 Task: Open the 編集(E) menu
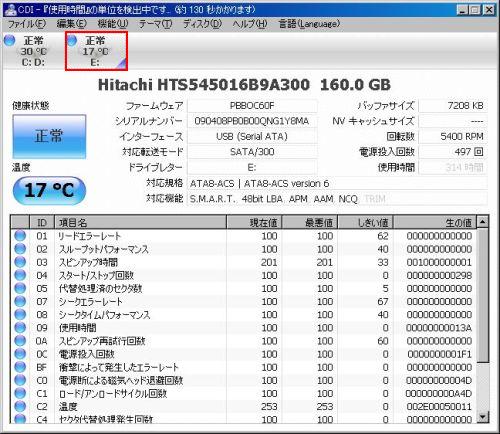pyautogui.click(x=71, y=24)
